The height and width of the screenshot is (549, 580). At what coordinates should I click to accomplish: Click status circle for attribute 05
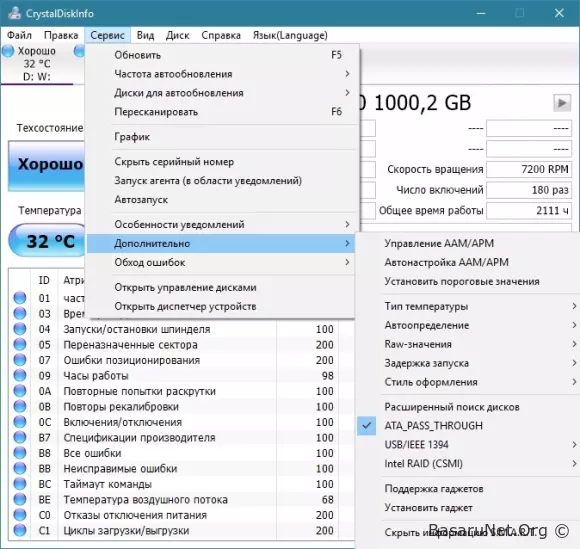pyautogui.click(x=20, y=344)
